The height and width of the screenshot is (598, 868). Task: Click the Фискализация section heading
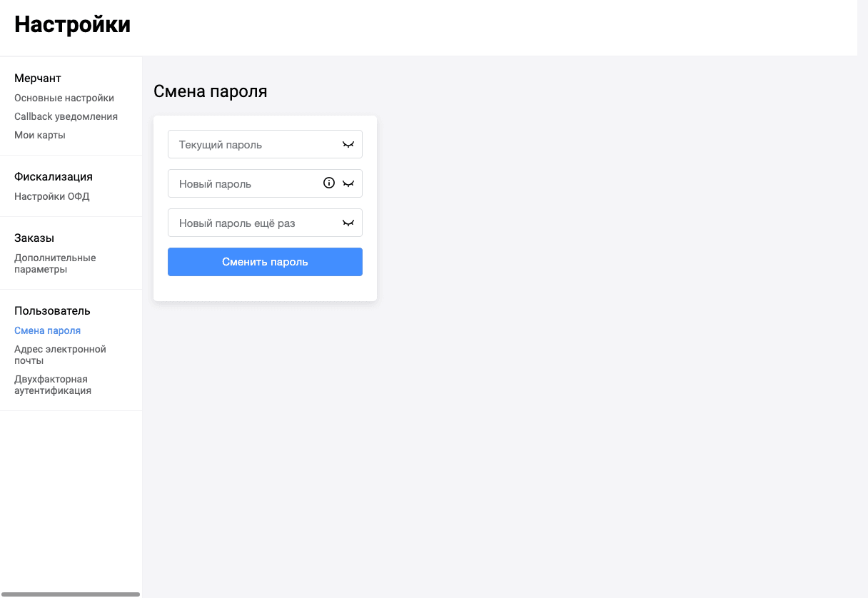point(54,176)
